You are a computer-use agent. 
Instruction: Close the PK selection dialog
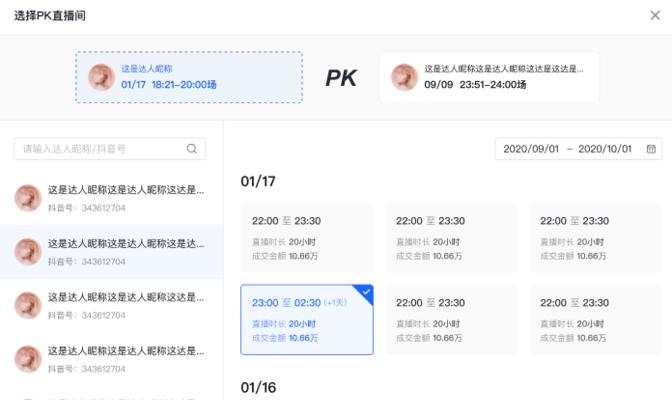(x=655, y=15)
